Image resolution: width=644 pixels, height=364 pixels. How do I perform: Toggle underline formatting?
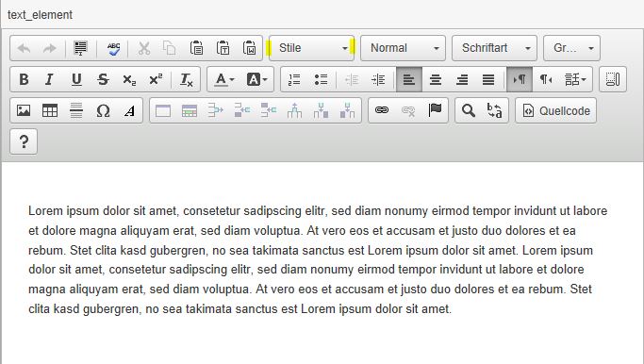click(76, 79)
